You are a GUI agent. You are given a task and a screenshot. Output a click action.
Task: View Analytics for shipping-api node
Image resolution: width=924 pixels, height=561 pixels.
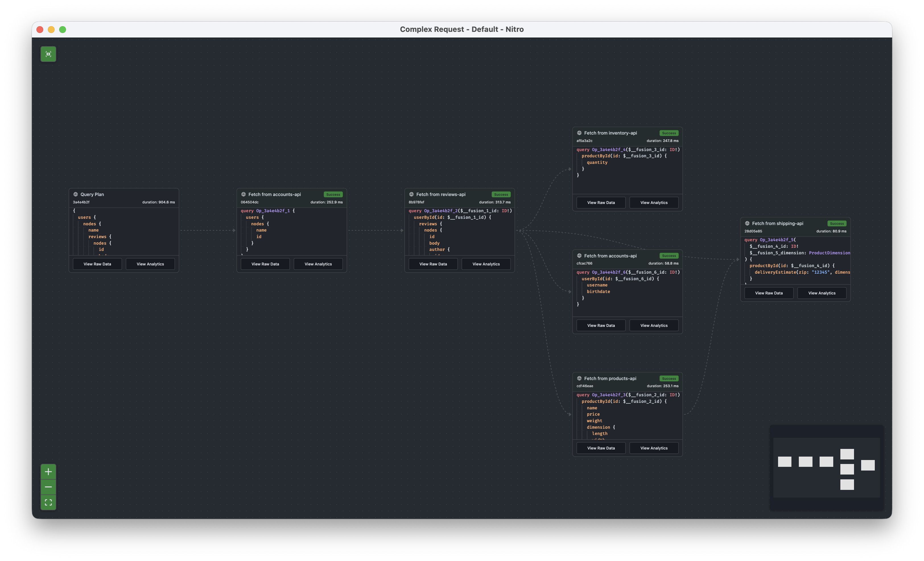(x=822, y=293)
